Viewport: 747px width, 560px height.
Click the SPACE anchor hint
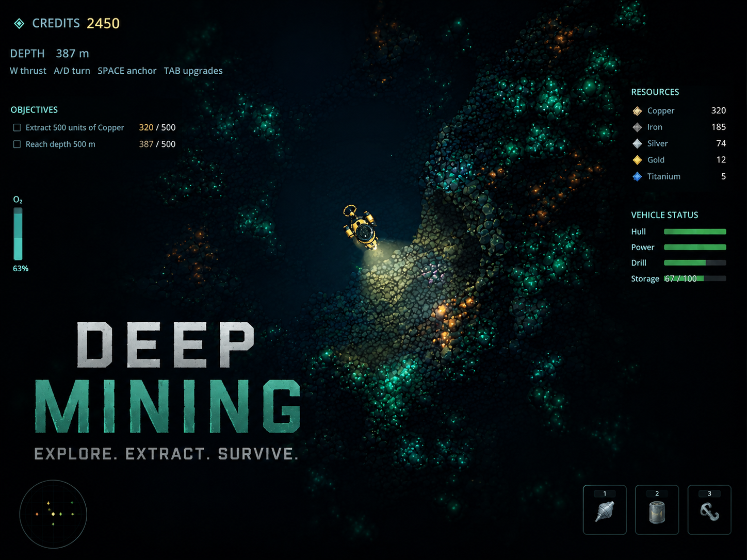pyautogui.click(x=127, y=71)
